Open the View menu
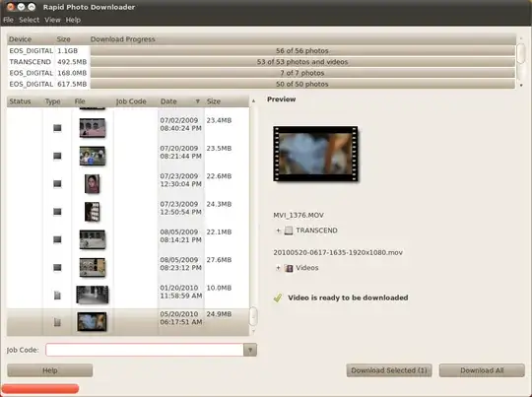The width and height of the screenshot is (532, 397). coord(52,20)
